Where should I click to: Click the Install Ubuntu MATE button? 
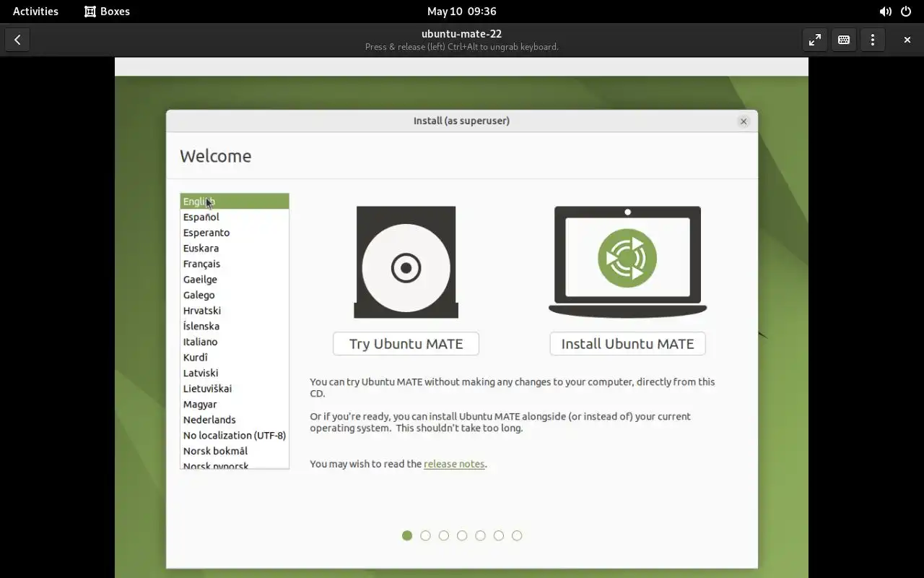click(x=627, y=344)
